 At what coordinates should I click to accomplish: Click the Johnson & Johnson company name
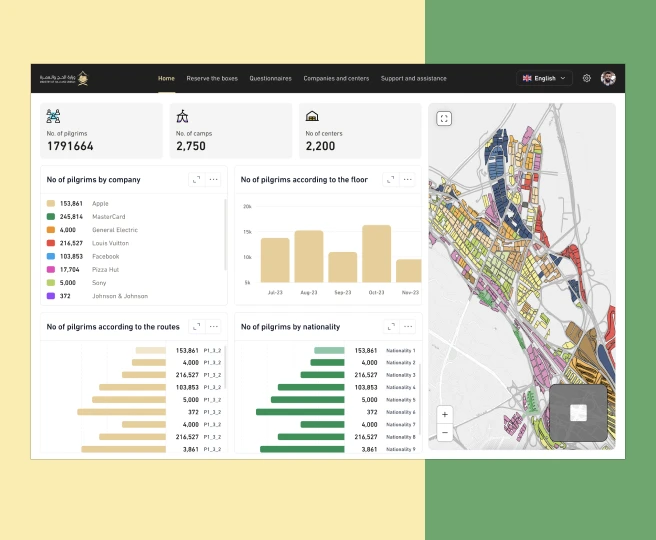point(120,296)
